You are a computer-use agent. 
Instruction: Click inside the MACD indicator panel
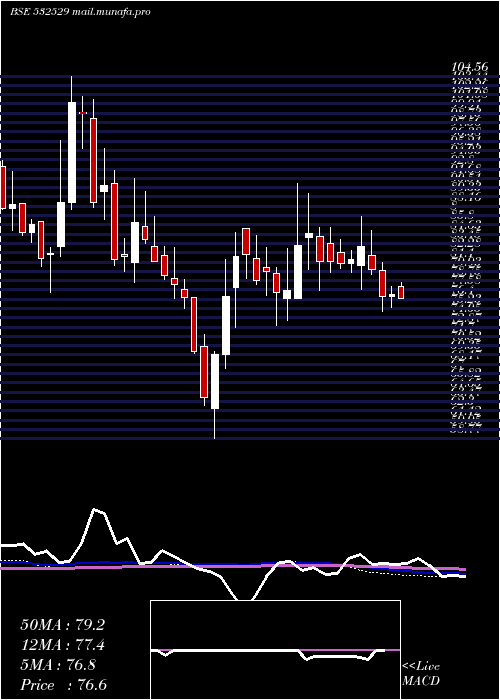[275, 650]
